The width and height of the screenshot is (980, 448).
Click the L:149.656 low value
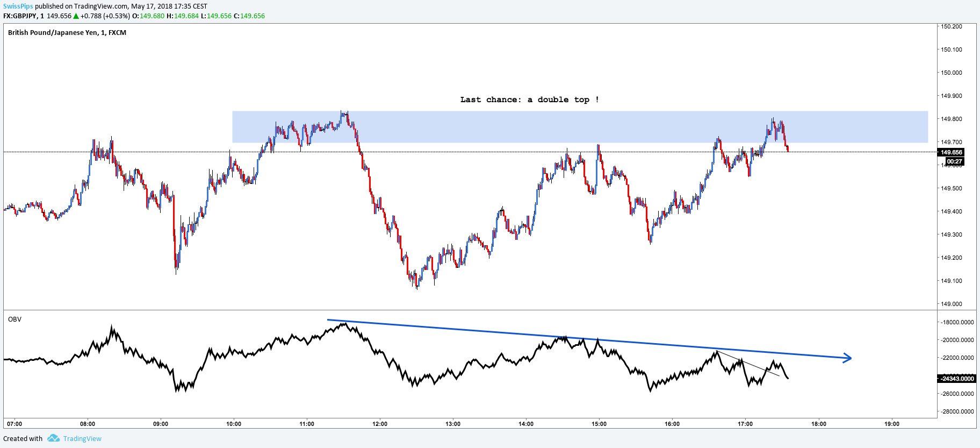coord(217,16)
